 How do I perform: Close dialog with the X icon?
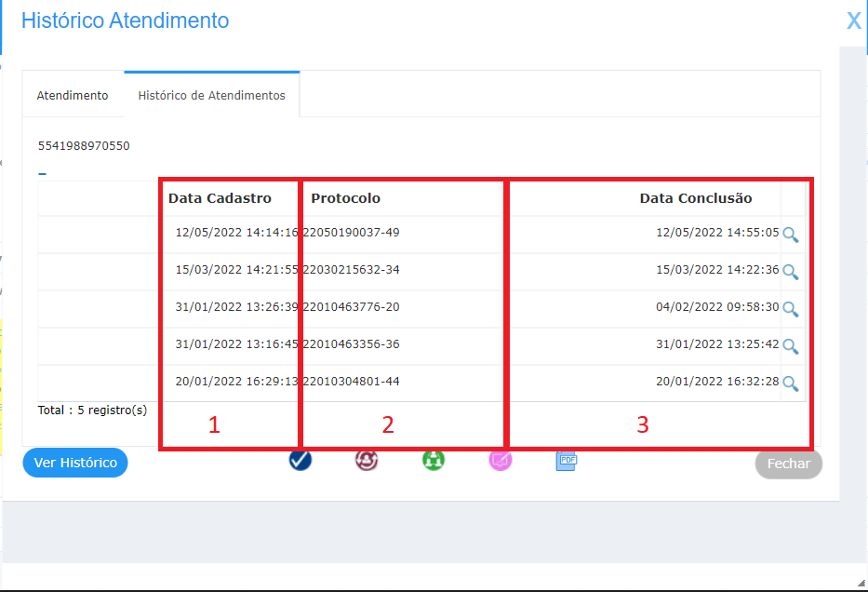(x=854, y=21)
